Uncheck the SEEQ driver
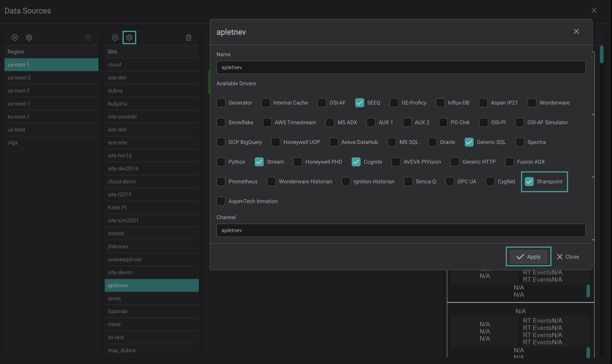 tap(359, 103)
